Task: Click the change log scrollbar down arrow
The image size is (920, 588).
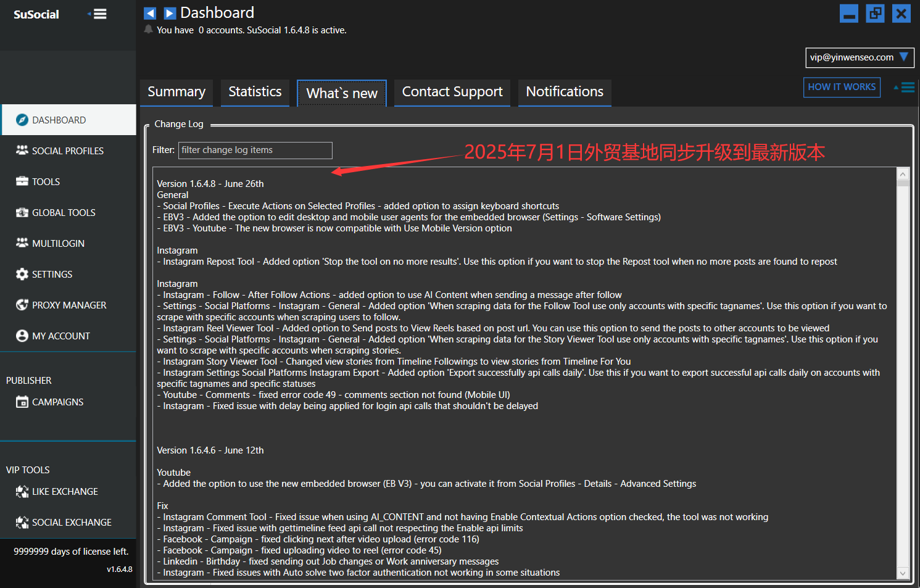Action: 903,573
